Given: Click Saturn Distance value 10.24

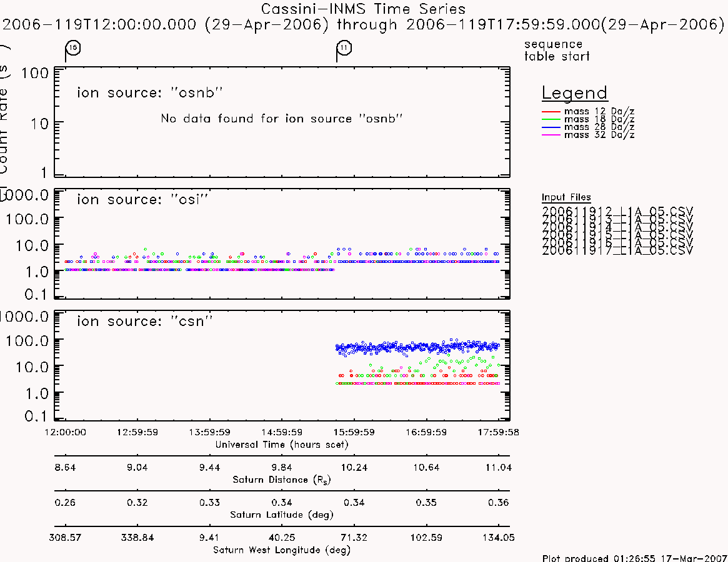Looking at the screenshot, I should 354,467.
